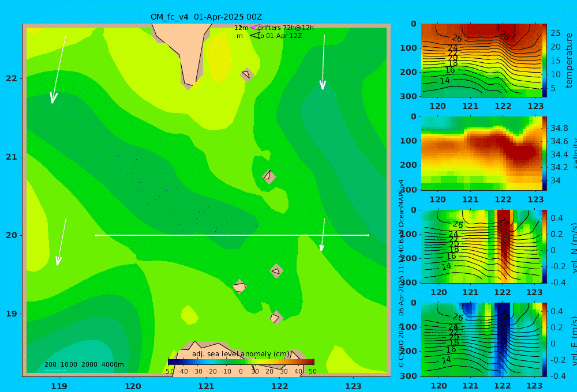Click latitude tick label '19' on main map
Viewport: 577px width, 392px height.
click(12, 314)
